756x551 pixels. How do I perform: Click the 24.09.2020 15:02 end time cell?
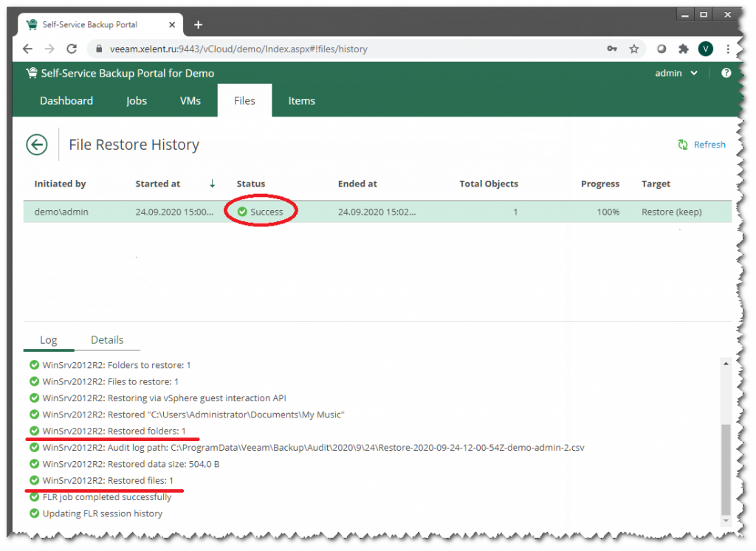(x=377, y=212)
